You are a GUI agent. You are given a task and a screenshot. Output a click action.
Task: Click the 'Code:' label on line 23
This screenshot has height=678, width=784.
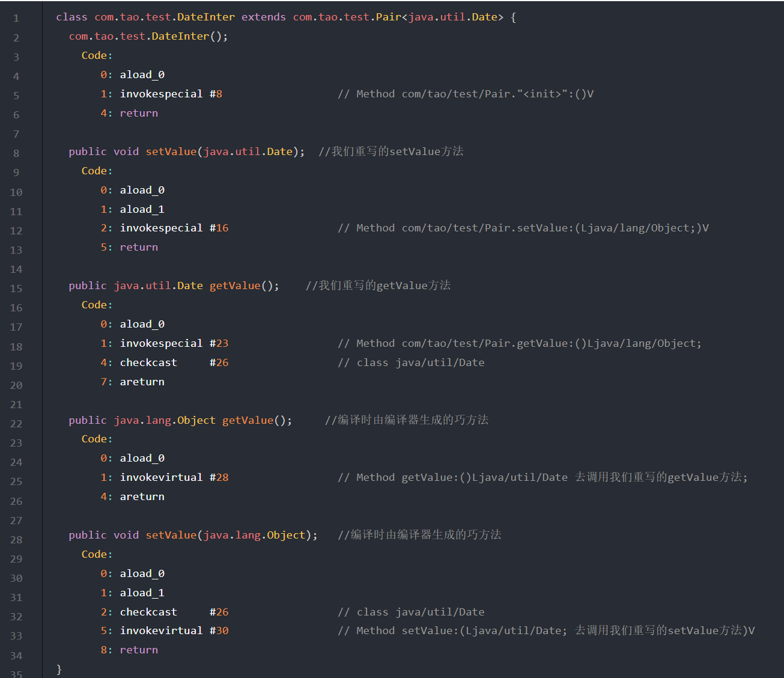(x=97, y=439)
